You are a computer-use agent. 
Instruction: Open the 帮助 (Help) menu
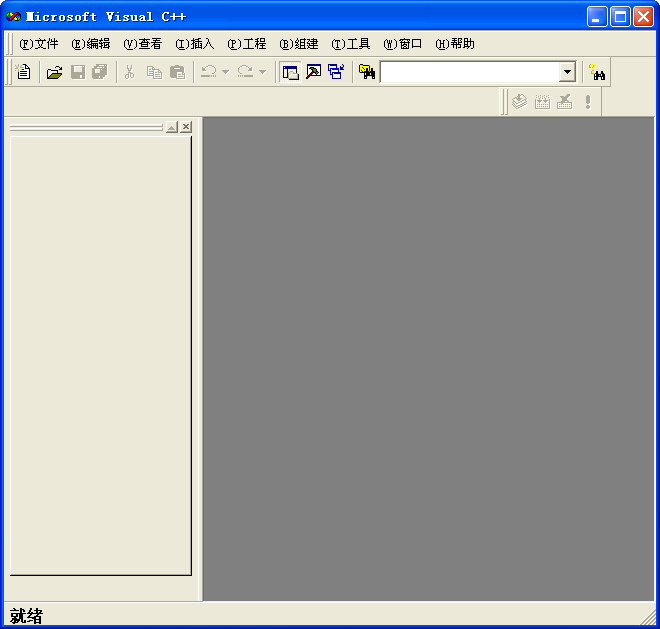(x=455, y=44)
